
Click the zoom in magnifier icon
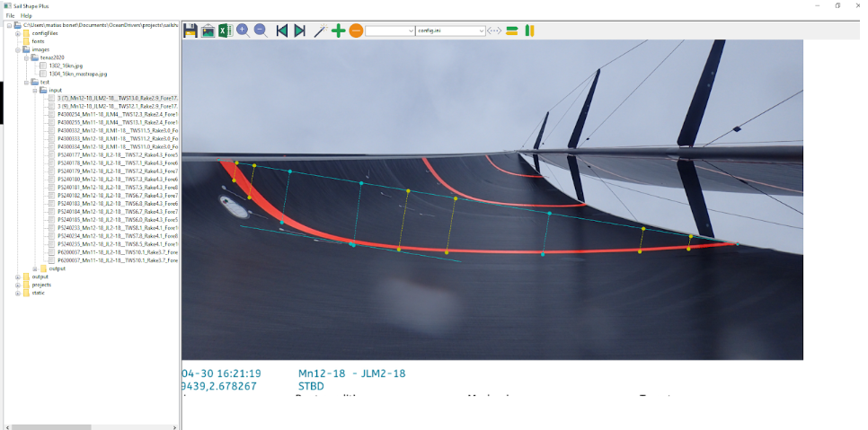click(x=243, y=31)
